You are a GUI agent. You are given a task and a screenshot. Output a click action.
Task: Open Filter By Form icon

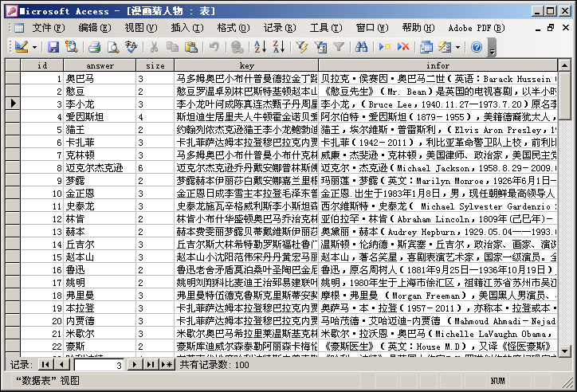320,47
